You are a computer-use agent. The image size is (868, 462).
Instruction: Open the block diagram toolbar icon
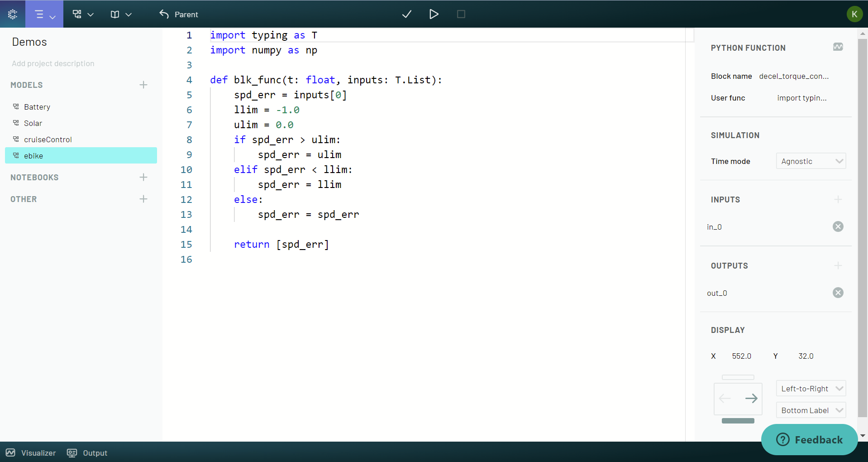point(77,14)
